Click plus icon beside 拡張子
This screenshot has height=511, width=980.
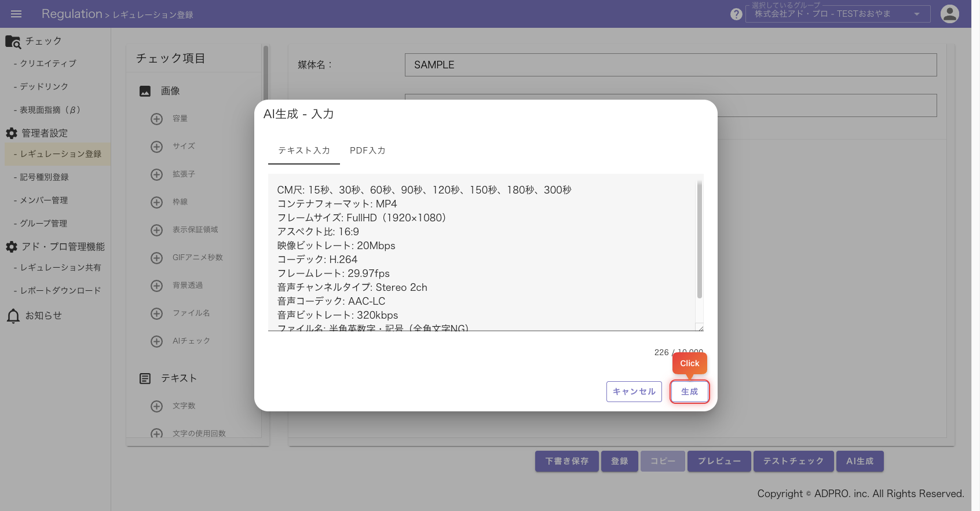point(156,174)
